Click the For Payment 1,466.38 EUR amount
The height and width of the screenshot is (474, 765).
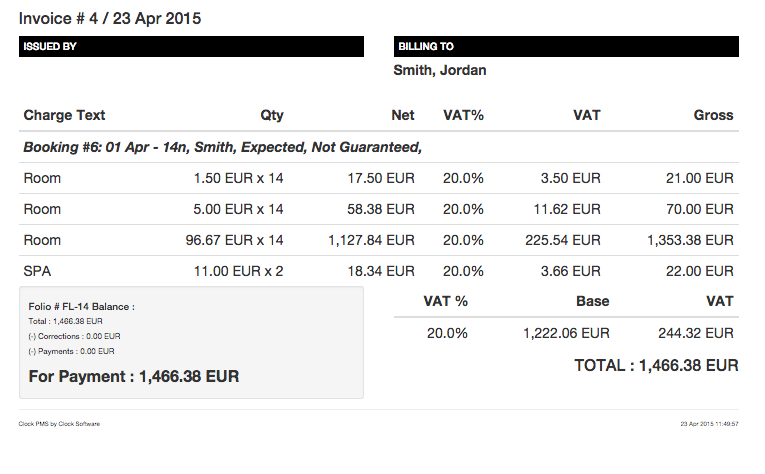[134, 376]
